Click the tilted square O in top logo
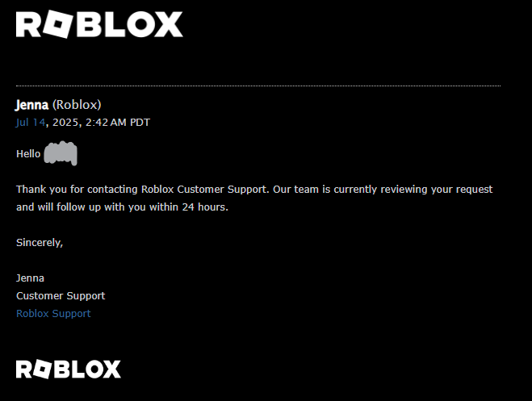The image size is (532, 401). (58, 24)
